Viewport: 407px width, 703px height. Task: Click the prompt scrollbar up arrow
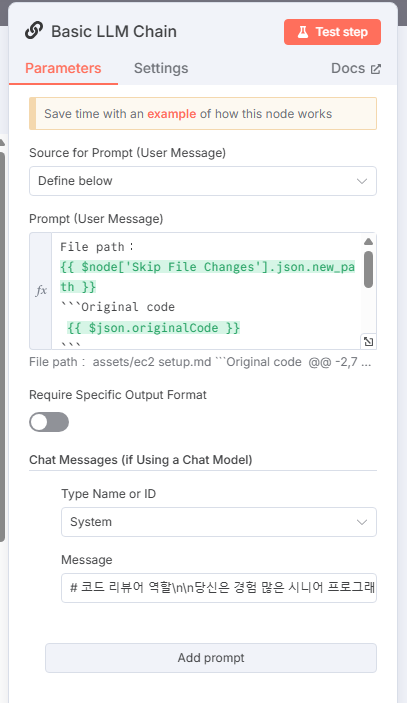[x=368, y=242]
